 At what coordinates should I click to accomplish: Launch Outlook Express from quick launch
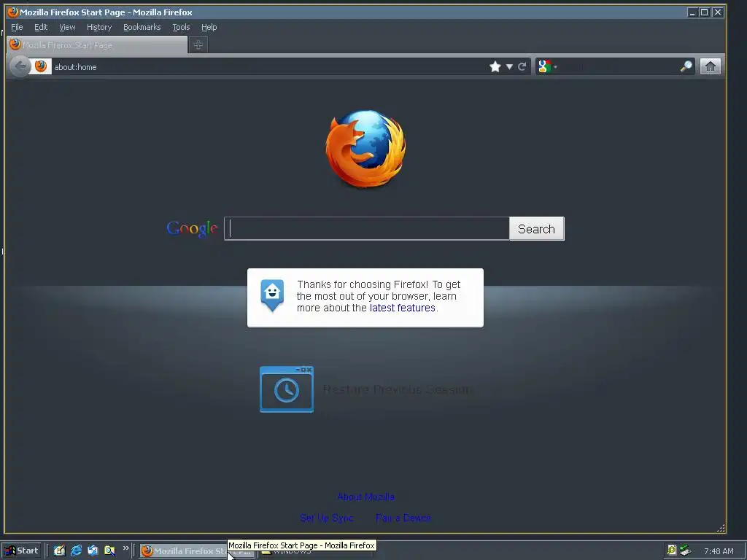click(93, 551)
